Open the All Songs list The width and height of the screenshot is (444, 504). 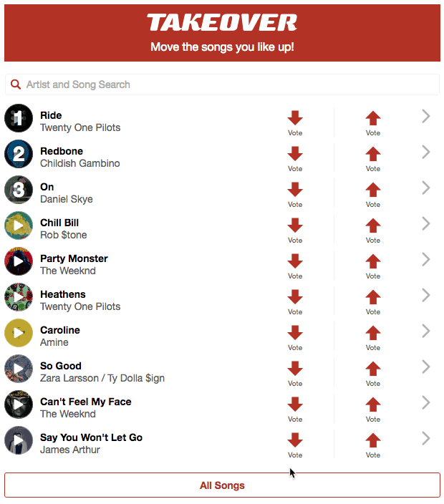click(222, 485)
